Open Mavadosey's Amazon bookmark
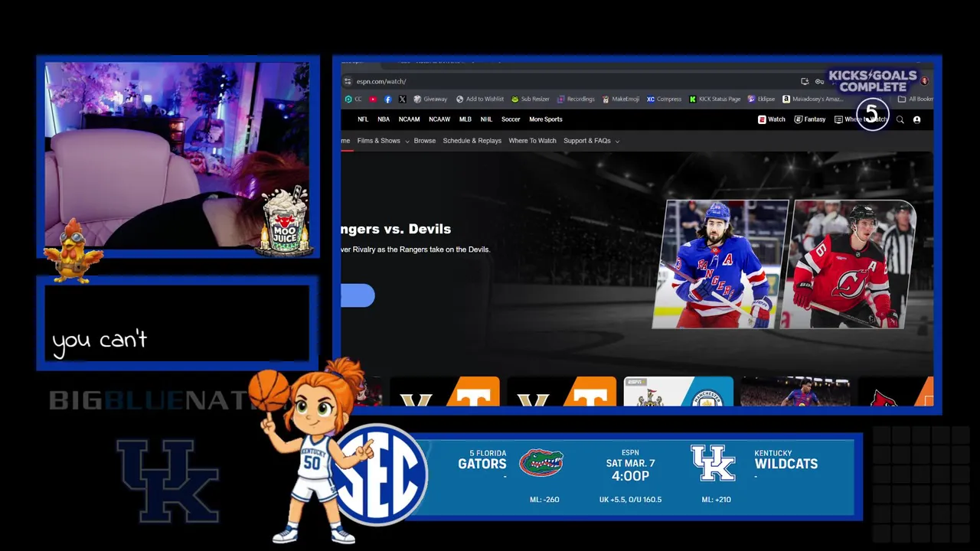The image size is (980, 551). 813,99
